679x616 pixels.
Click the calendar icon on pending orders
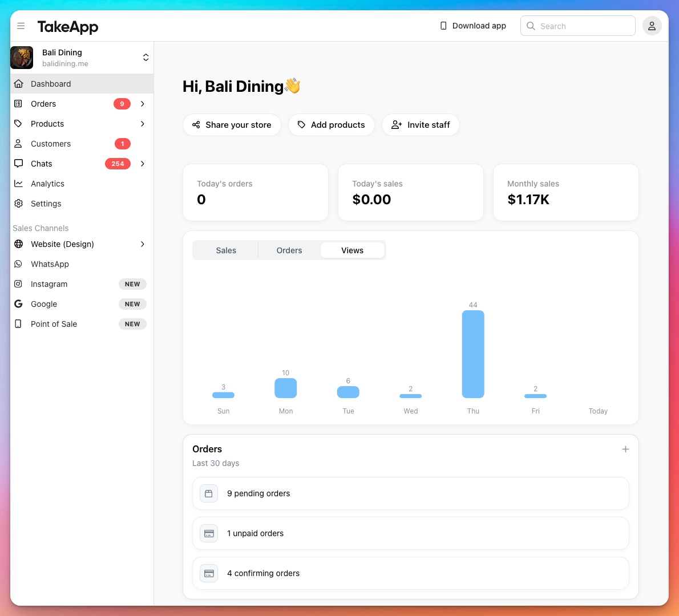coord(209,493)
